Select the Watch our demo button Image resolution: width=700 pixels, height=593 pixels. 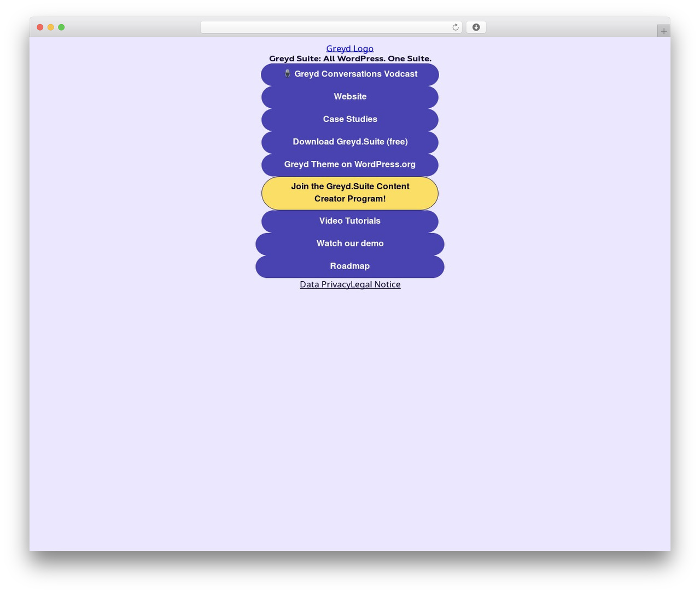click(x=350, y=244)
